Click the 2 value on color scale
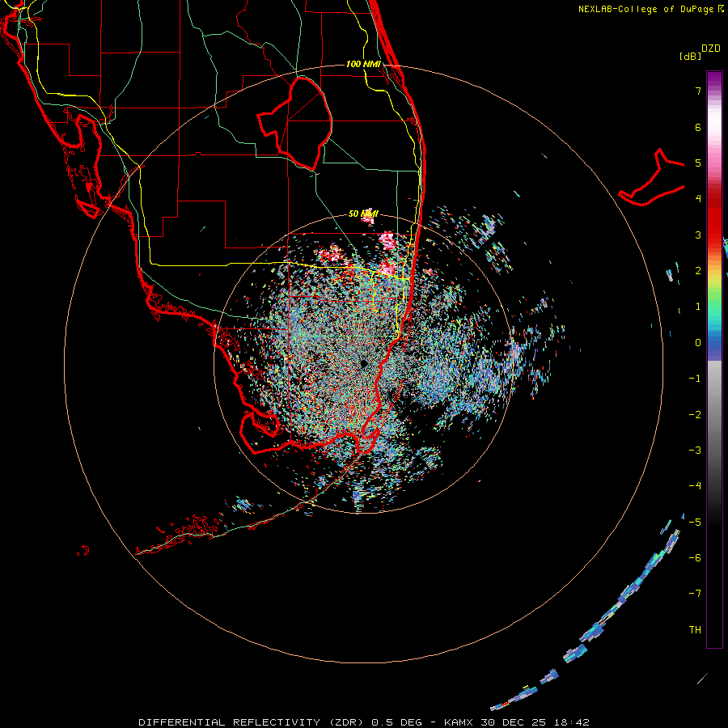728x728 pixels. coord(698,271)
